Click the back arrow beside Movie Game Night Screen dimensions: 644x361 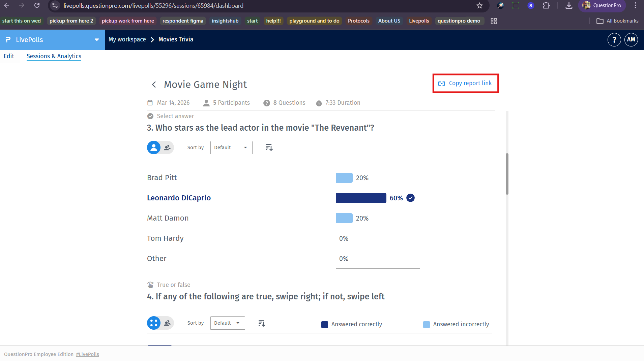pos(154,85)
